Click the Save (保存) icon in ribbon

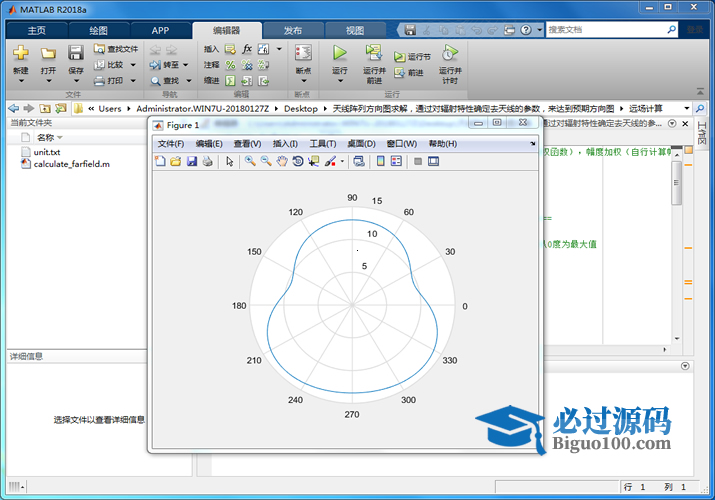[x=76, y=54]
